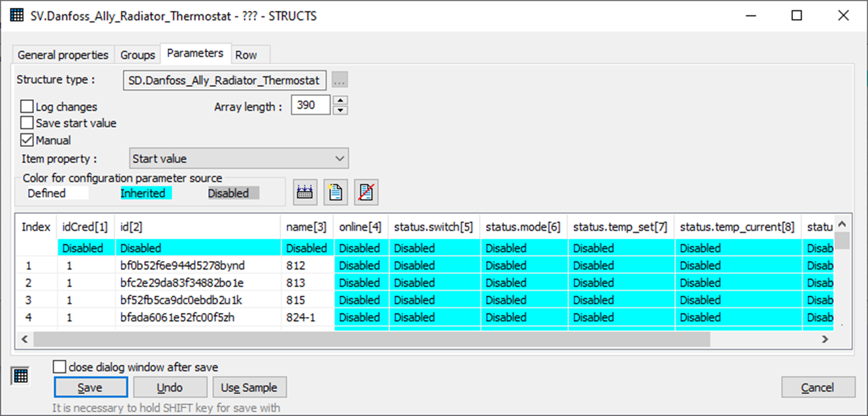Click the name cell 815
Viewport: 868px width, 416px height.
click(x=308, y=300)
